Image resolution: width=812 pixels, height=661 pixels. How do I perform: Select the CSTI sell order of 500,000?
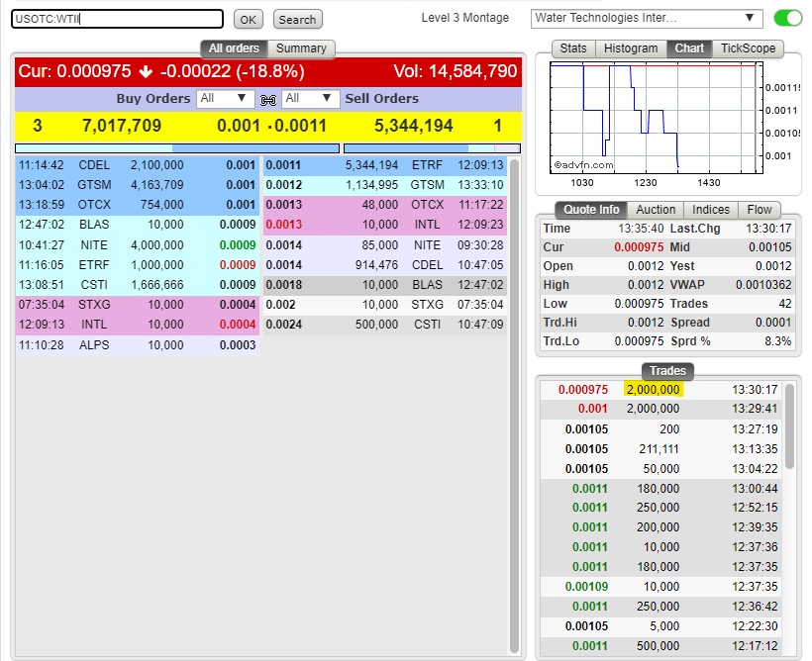(385, 325)
